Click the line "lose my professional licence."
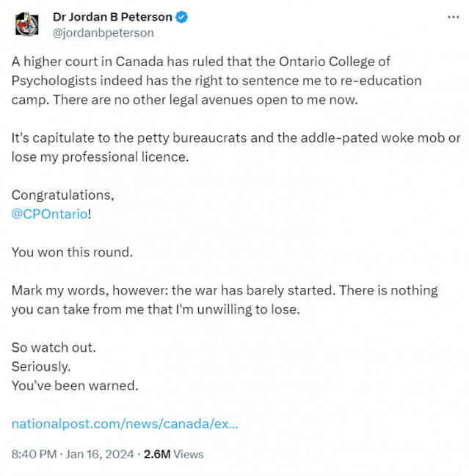The height and width of the screenshot is (476, 469). tap(100, 157)
